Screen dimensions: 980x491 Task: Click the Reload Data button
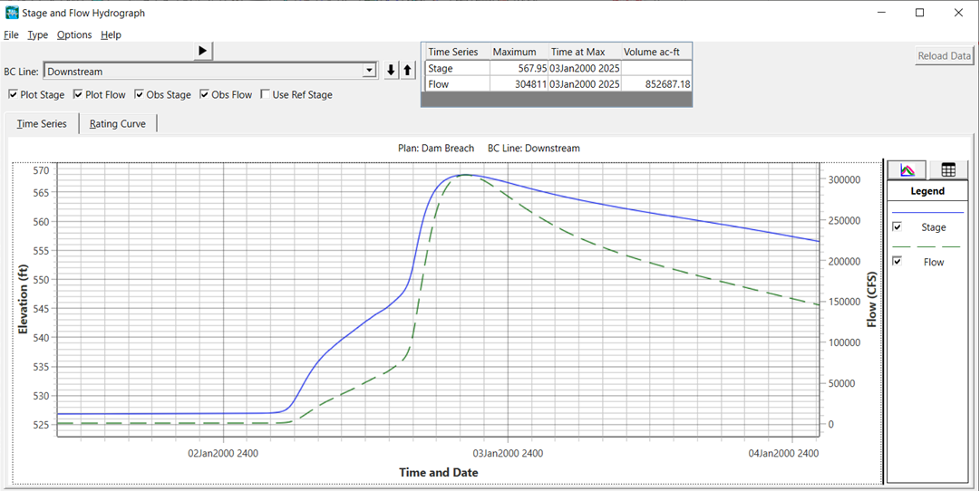coord(944,55)
